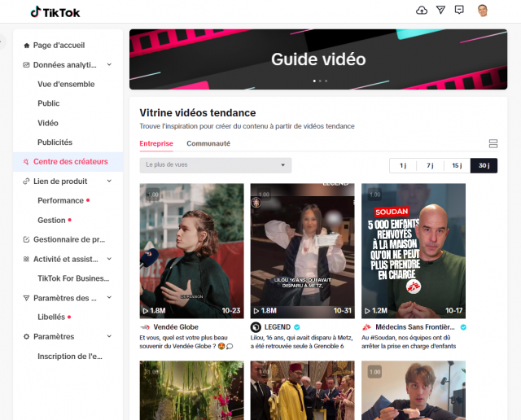Click play icon on the Vendée Globe video
The width and height of the screenshot is (521, 420).
tap(145, 311)
